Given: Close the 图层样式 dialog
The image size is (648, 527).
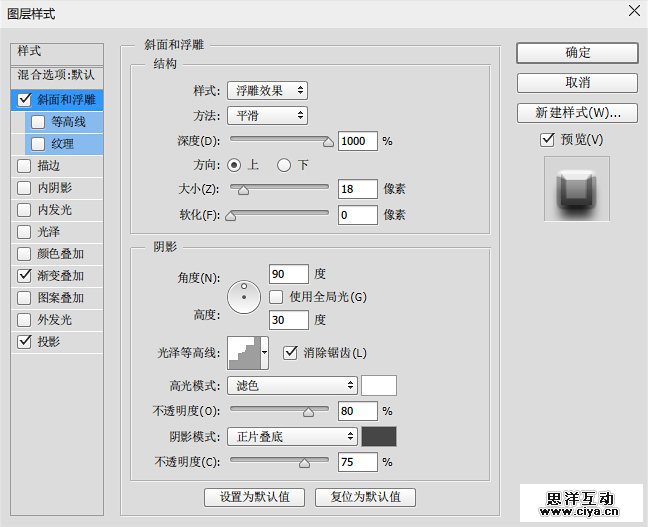Looking at the screenshot, I should (x=634, y=11).
